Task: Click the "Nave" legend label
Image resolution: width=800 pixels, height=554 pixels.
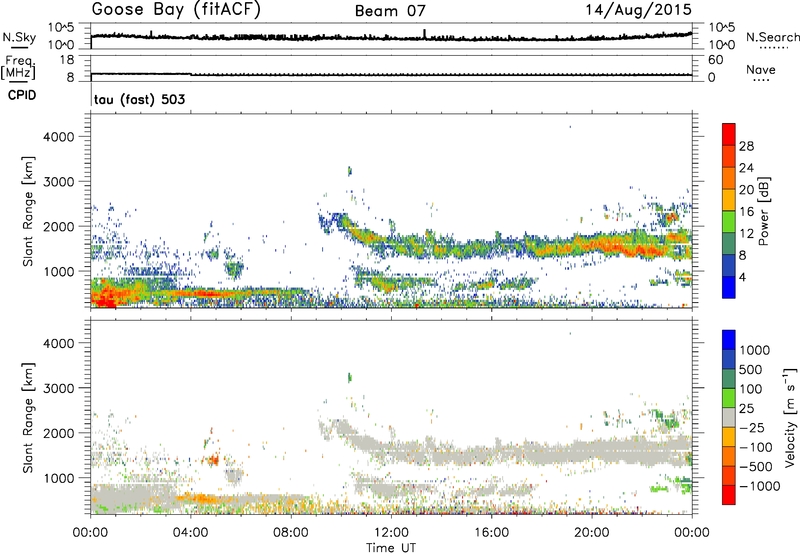Action: [761, 69]
